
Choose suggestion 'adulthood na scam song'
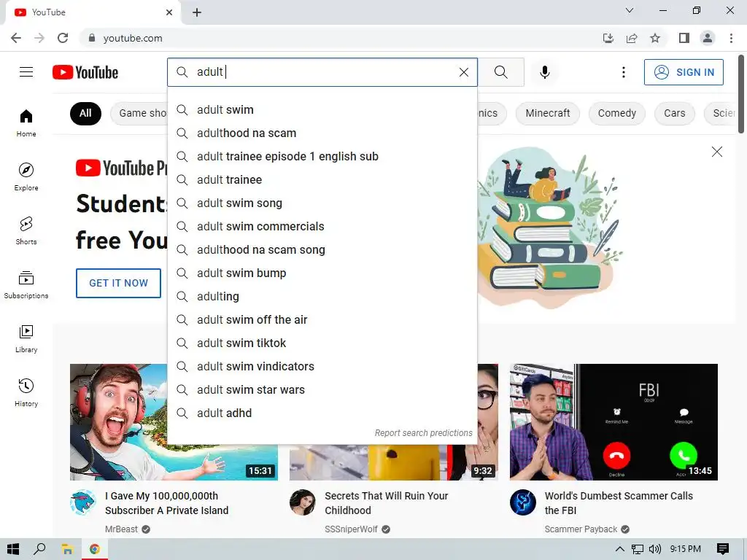[322, 249]
